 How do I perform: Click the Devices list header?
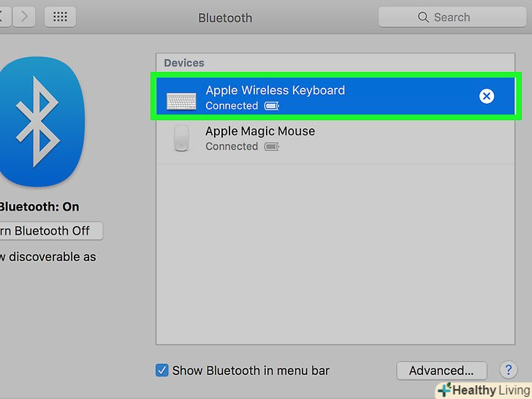(184, 63)
